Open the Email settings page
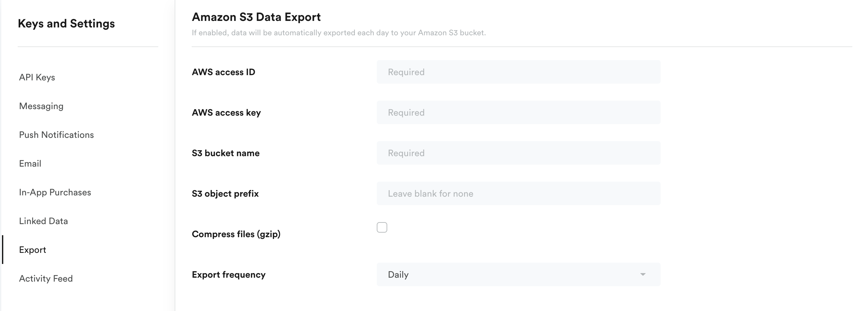The height and width of the screenshot is (311, 868). tap(30, 164)
